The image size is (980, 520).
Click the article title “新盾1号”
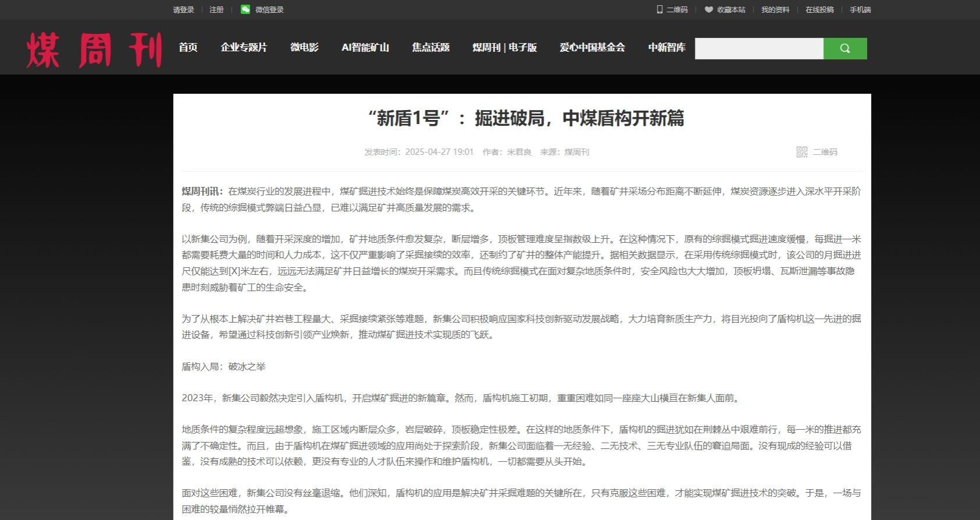click(525, 118)
